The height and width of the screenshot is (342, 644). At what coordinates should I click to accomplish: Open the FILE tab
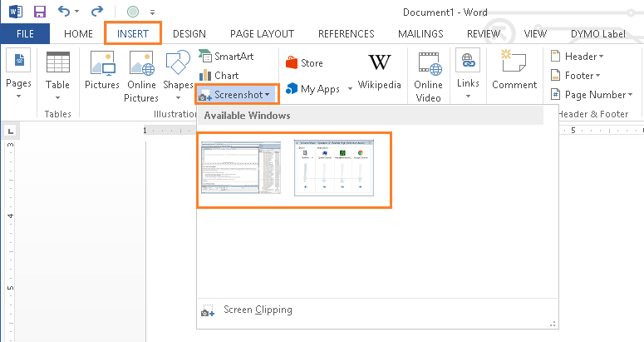pyautogui.click(x=26, y=33)
